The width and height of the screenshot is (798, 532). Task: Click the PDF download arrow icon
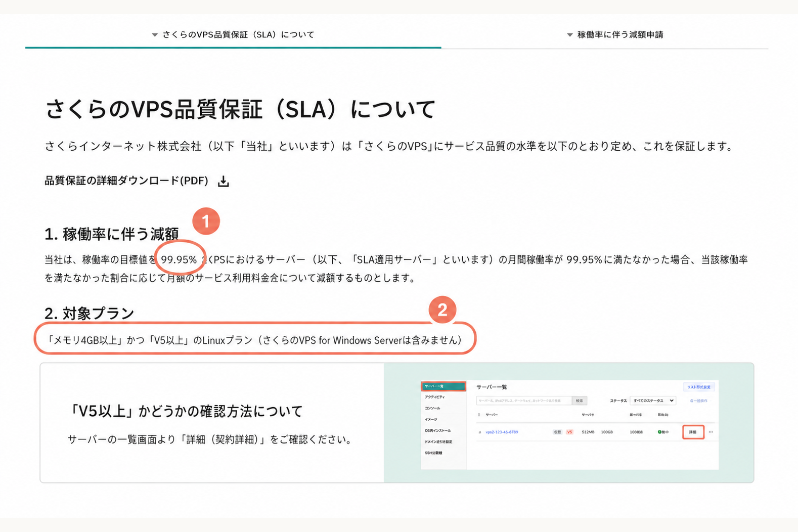(224, 182)
